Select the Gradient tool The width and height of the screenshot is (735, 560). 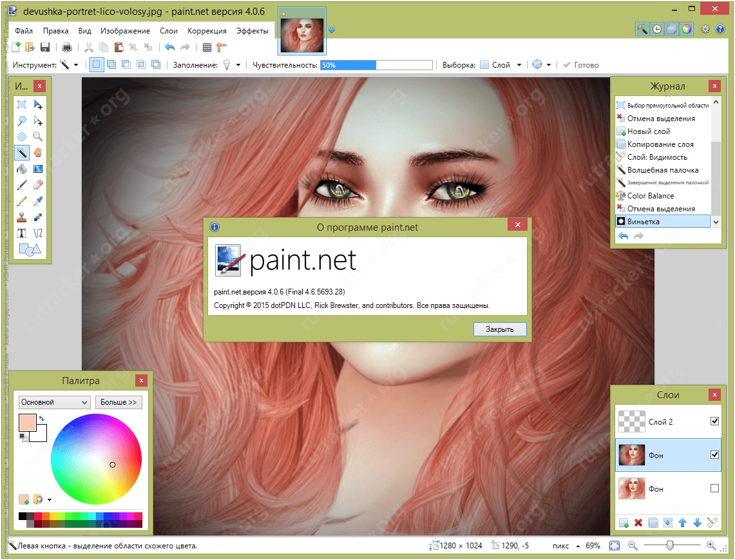pos(38,169)
